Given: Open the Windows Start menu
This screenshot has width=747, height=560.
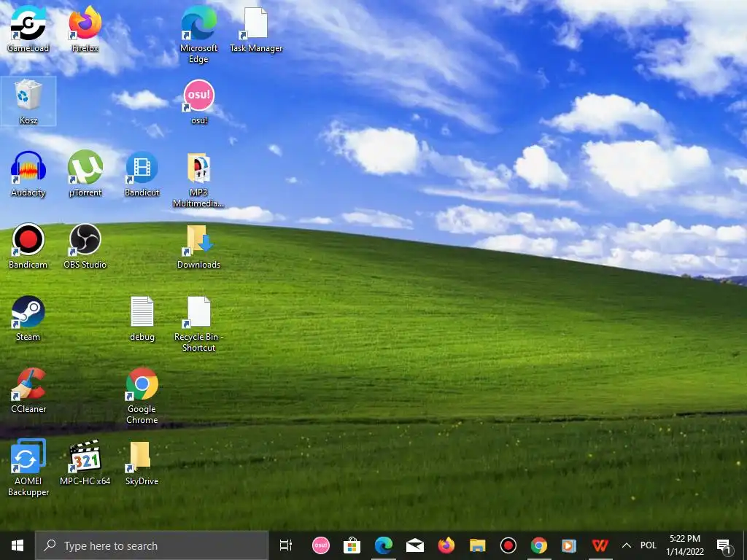Looking at the screenshot, I should coord(18,545).
